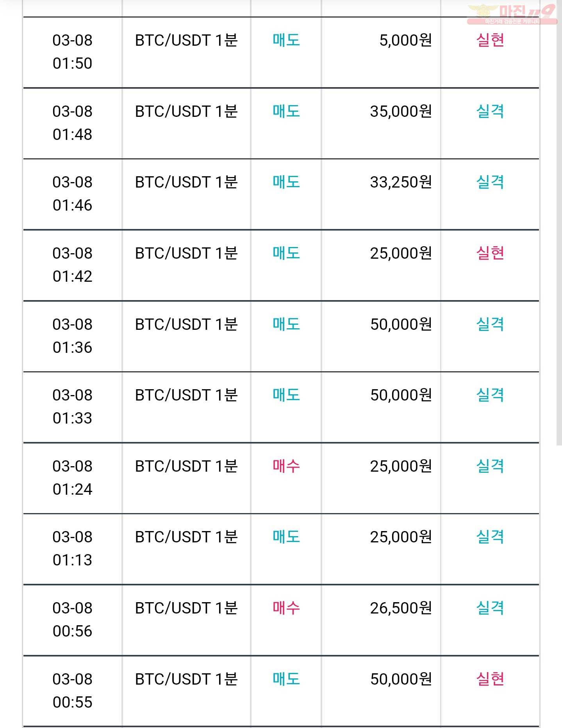The image size is (562, 728).
Task: Click 50,000원 amount in 01:33 row
Action: point(401,395)
